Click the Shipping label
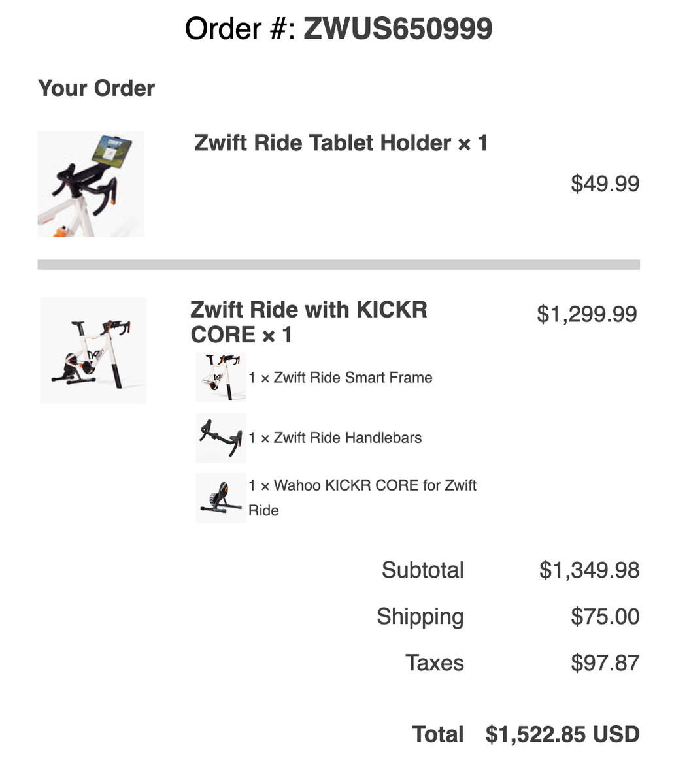The width and height of the screenshot is (689, 784). tap(420, 617)
